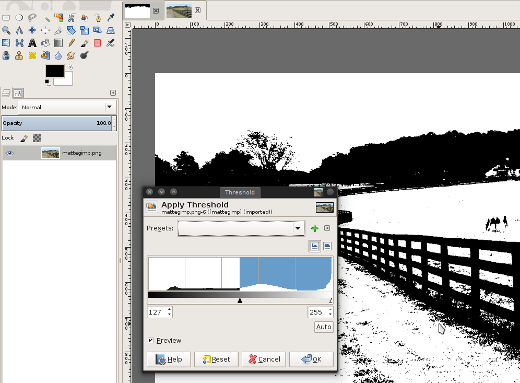Select the Alignment tool
This screenshot has height=383, width=520.
45,30
